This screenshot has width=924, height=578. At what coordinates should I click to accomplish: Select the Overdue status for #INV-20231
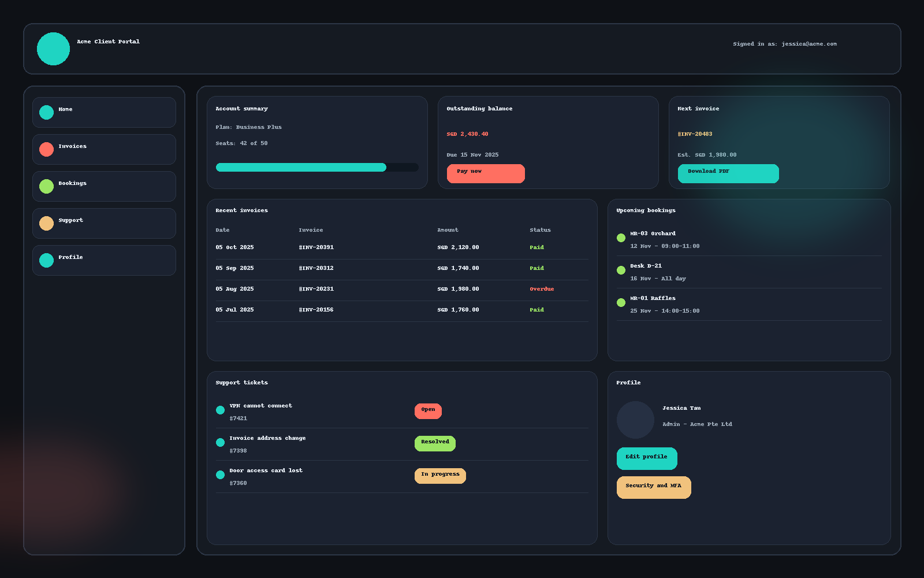[542, 289]
